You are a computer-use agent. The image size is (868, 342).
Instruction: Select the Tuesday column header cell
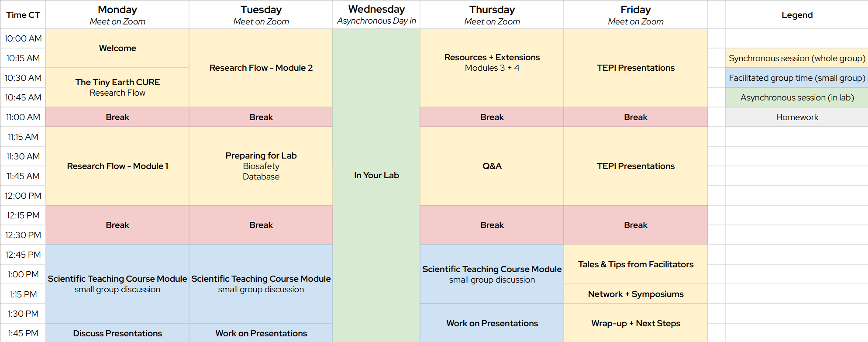click(x=261, y=15)
